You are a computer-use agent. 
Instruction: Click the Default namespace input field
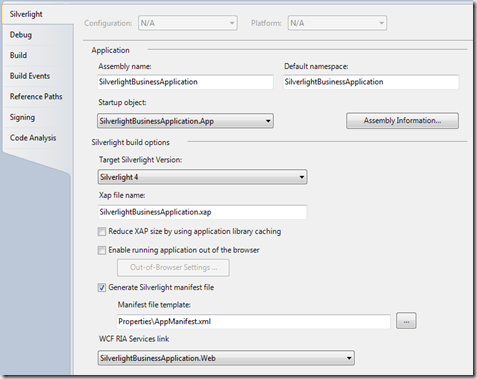click(x=371, y=82)
